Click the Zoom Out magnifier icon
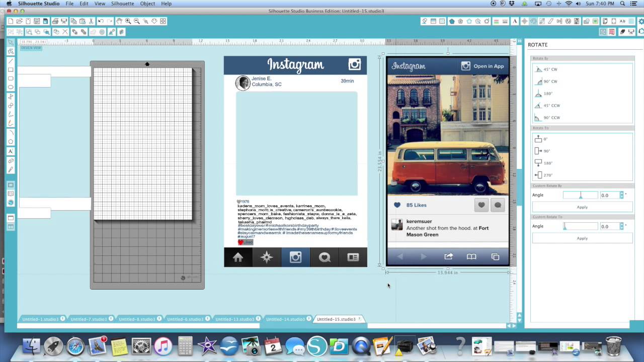 click(137, 21)
